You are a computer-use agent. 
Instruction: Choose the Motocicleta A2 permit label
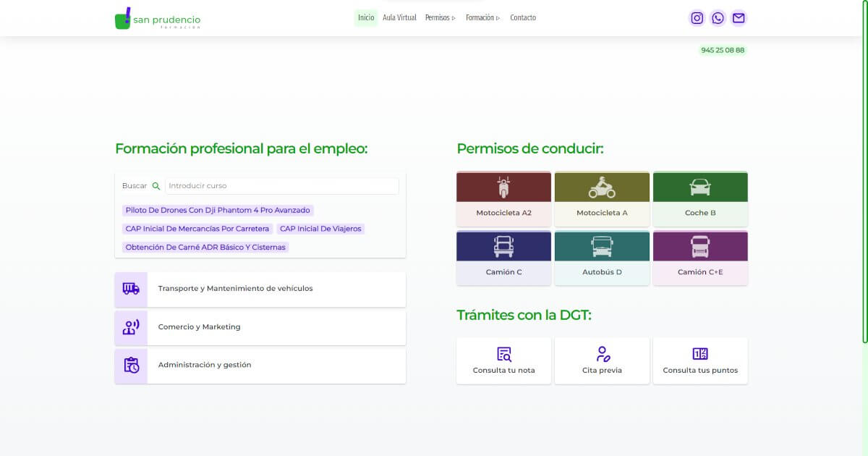coord(504,214)
